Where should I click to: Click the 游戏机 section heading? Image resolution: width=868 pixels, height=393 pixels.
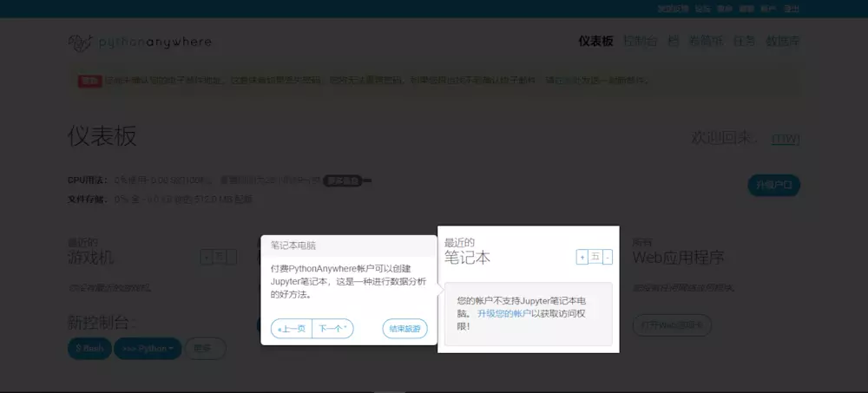(x=91, y=258)
